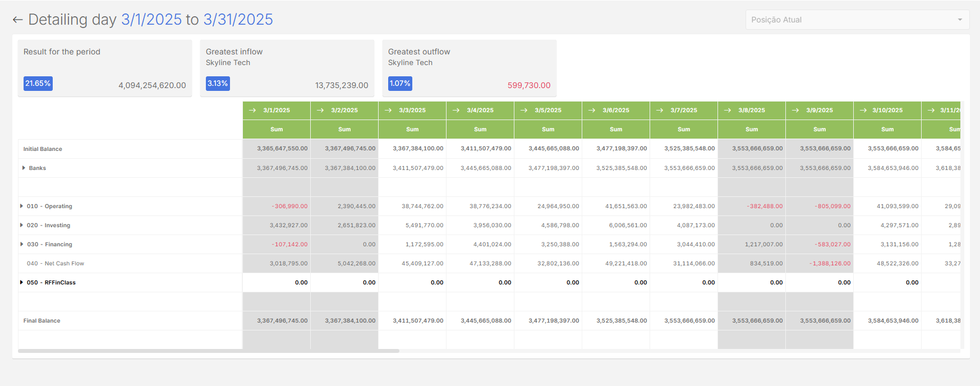Expand the 010 - Operating row
This screenshot has width=980, height=386.
click(22, 206)
